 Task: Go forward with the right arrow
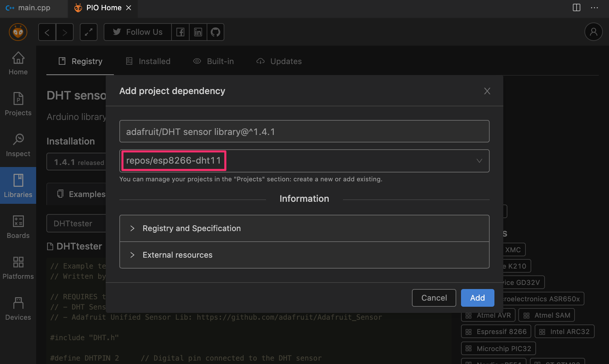tap(64, 32)
